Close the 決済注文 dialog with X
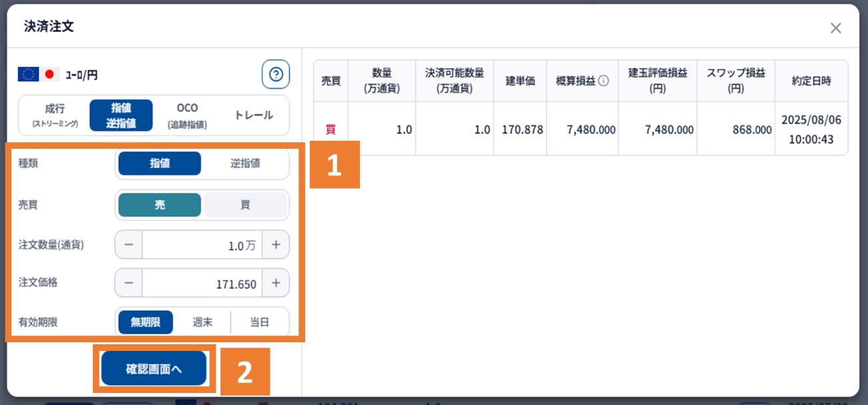 [835, 28]
